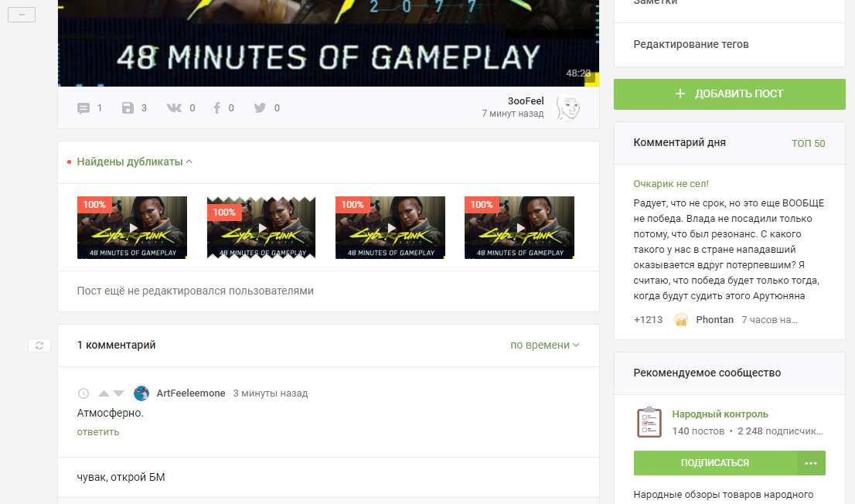Collapse the post with the minus button
855x504 pixels.
[22, 15]
